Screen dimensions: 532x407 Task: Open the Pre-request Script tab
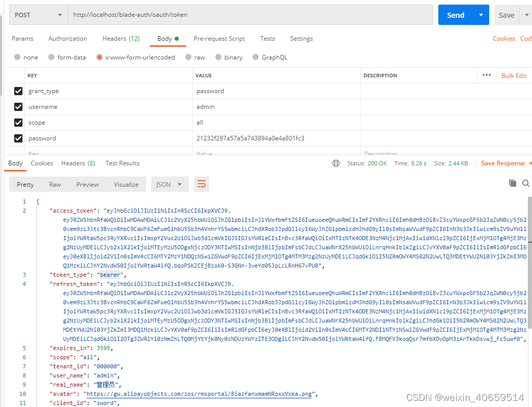(x=219, y=39)
